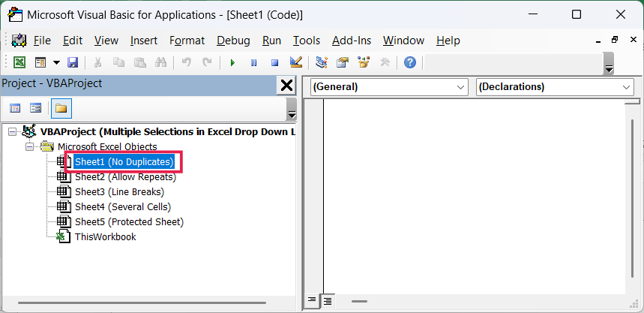This screenshot has height=313, width=644.
Task: Open the View menu
Action: (x=106, y=41)
